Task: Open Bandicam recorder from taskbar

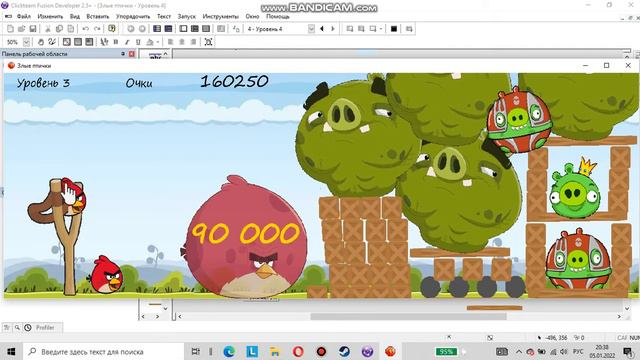Action: click(x=321, y=351)
